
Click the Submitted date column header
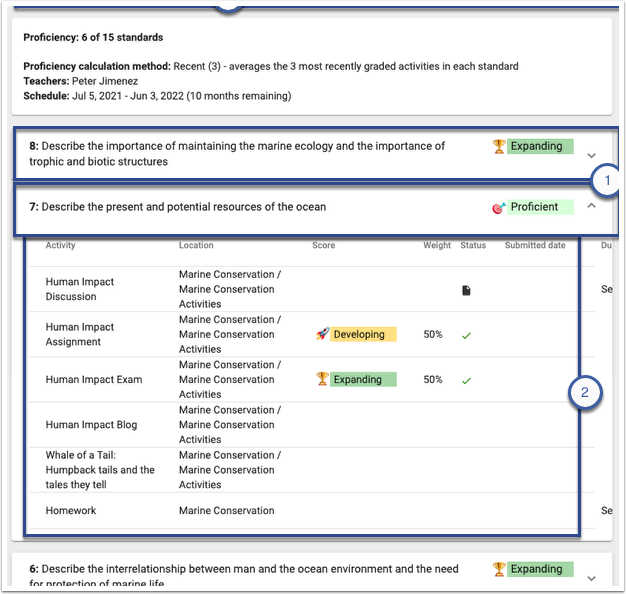click(534, 245)
